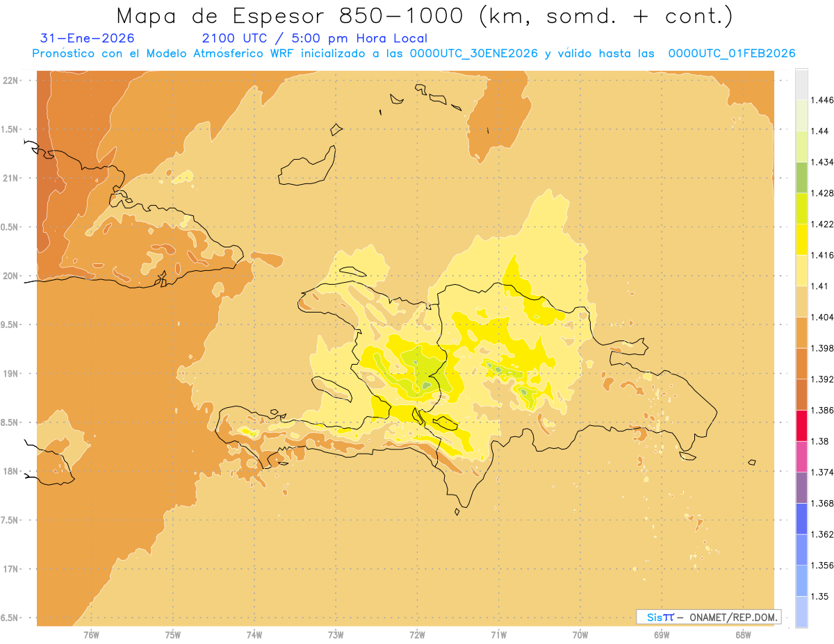Click the 69W longitude label
Image resolution: width=834 pixels, height=644 pixels.
662,635
